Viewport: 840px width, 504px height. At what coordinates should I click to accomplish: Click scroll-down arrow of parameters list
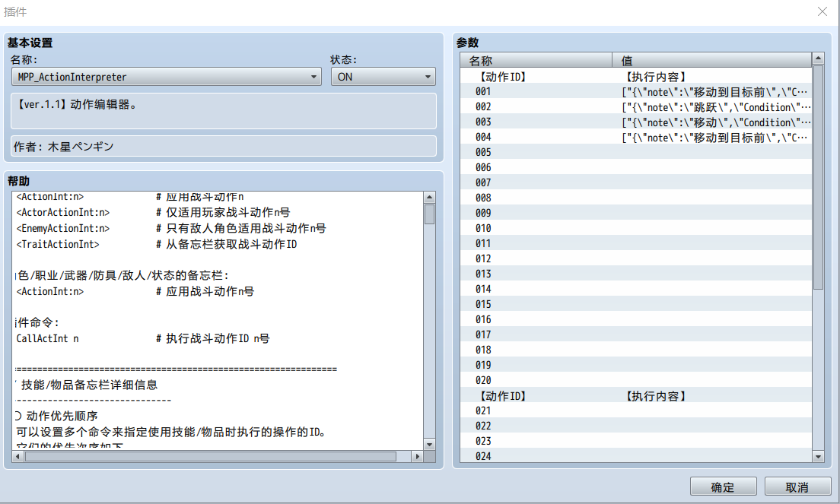tap(818, 456)
